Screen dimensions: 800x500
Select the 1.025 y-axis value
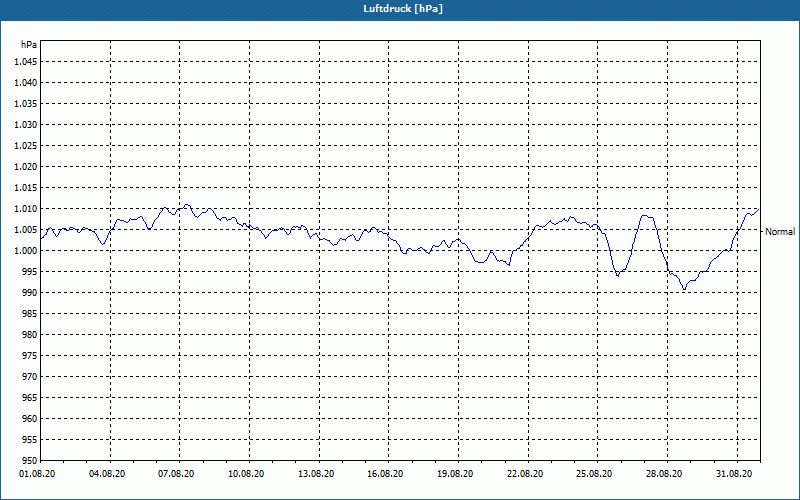tap(26, 145)
